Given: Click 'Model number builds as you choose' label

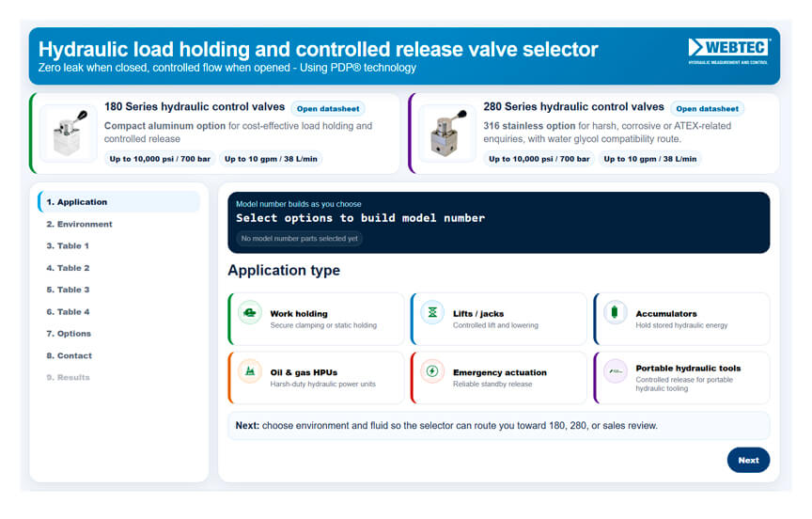Looking at the screenshot, I should coord(299,204).
